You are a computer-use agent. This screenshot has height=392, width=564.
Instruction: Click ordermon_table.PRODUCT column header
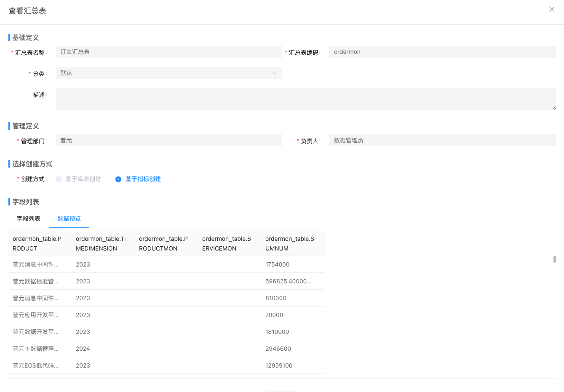pos(37,243)
